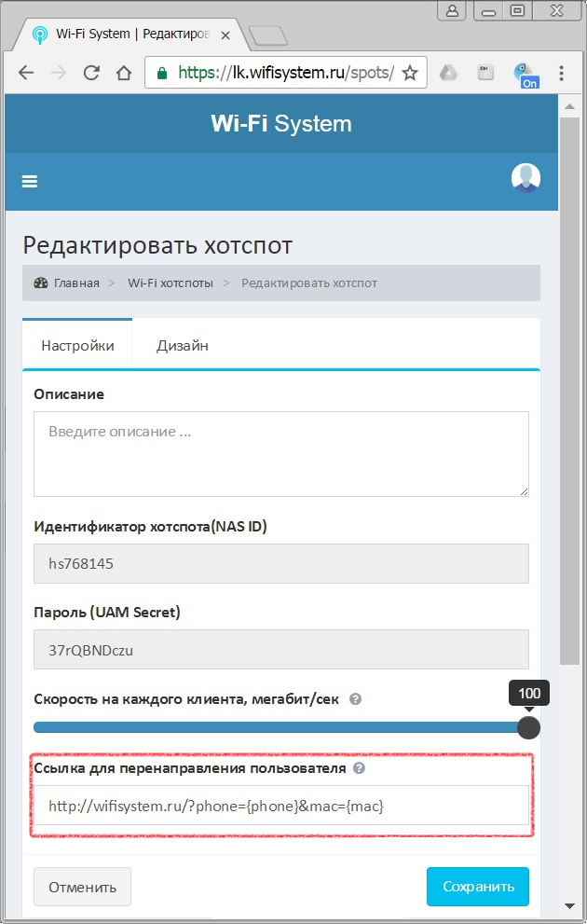Click the green padlock site info icon
The height and width of the screenshot is (924, 587).
point(162,73)
